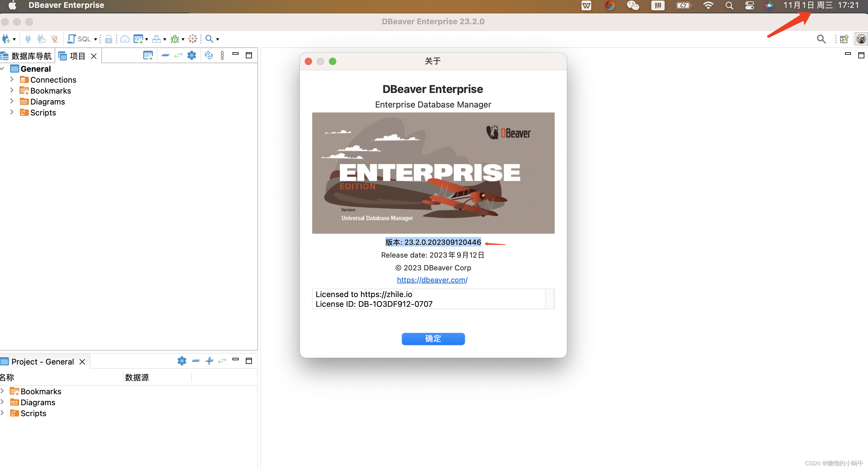Expand Bookmarks in Project - General list
The height and width of the screenshot is (469, 868).
pos(3,391)
